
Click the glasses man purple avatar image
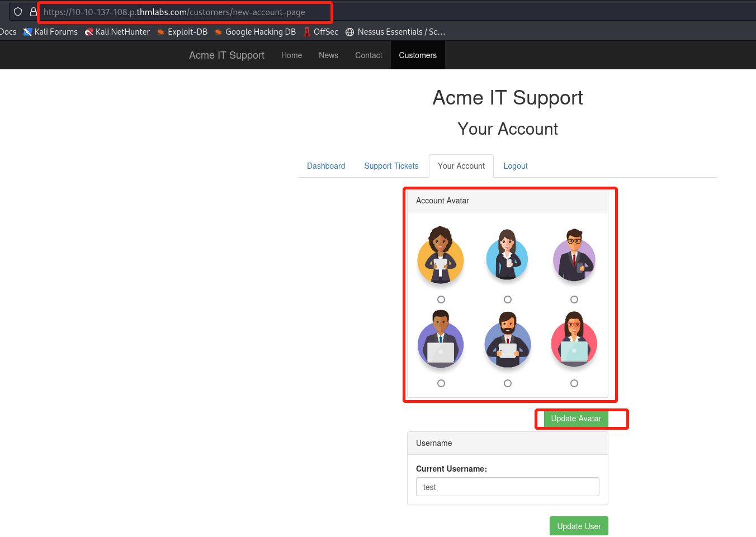[x=574, y=256]
